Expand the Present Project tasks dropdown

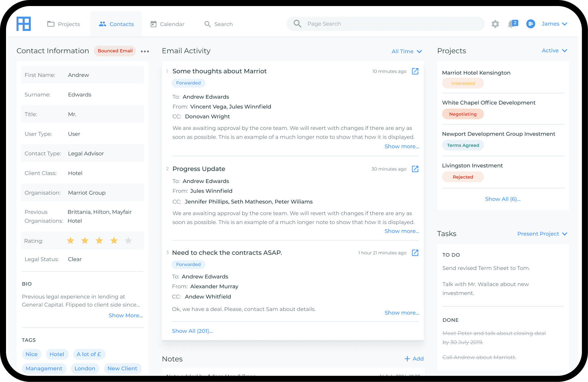[542, 234]
